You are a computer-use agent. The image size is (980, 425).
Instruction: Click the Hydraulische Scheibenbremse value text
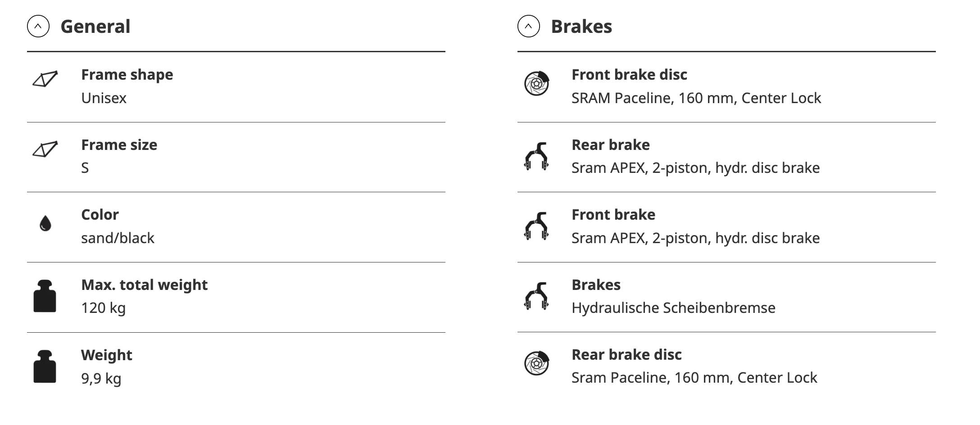(x=673, y=308)
